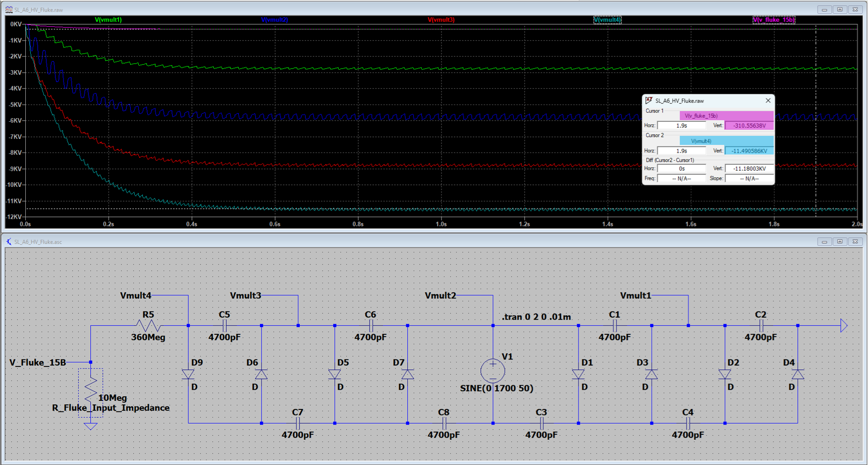Close the SL_A6_HV_Fluke.asc schematic window

tap(855, 241)
